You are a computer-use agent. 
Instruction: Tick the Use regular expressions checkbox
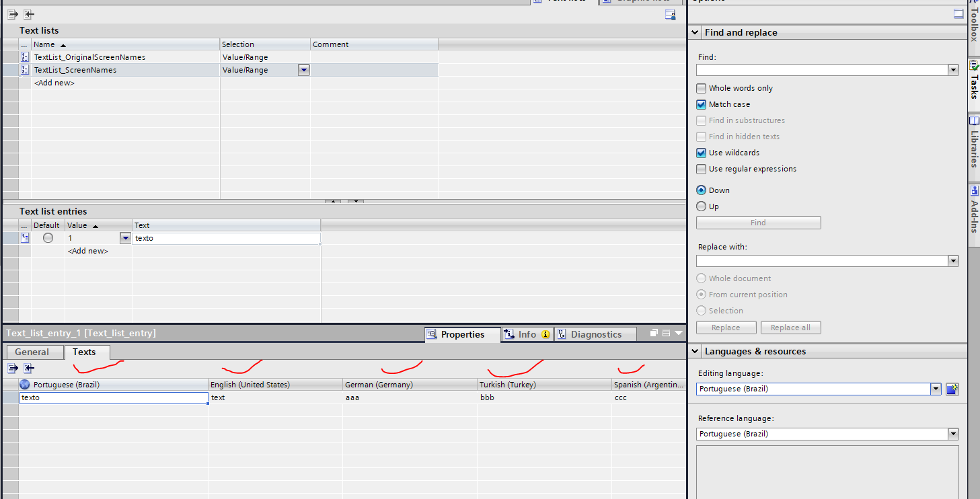702,169
